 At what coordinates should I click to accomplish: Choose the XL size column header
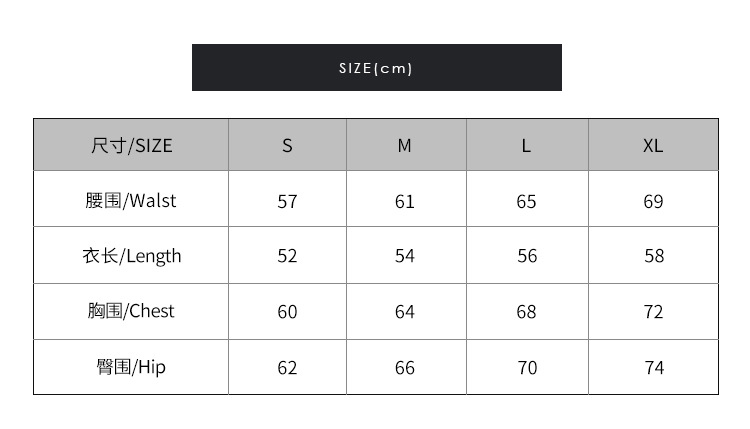coord(653,145)
